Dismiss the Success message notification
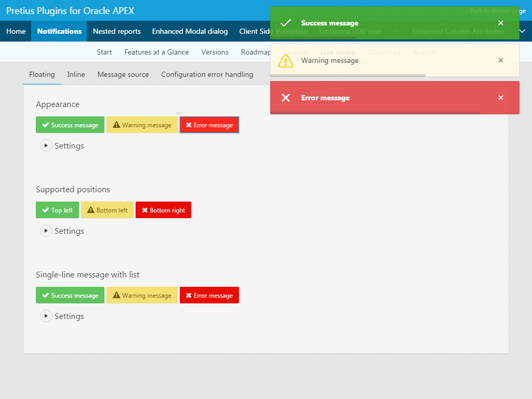The width and height of the screenshot is (532, 399). click(500, 23)
